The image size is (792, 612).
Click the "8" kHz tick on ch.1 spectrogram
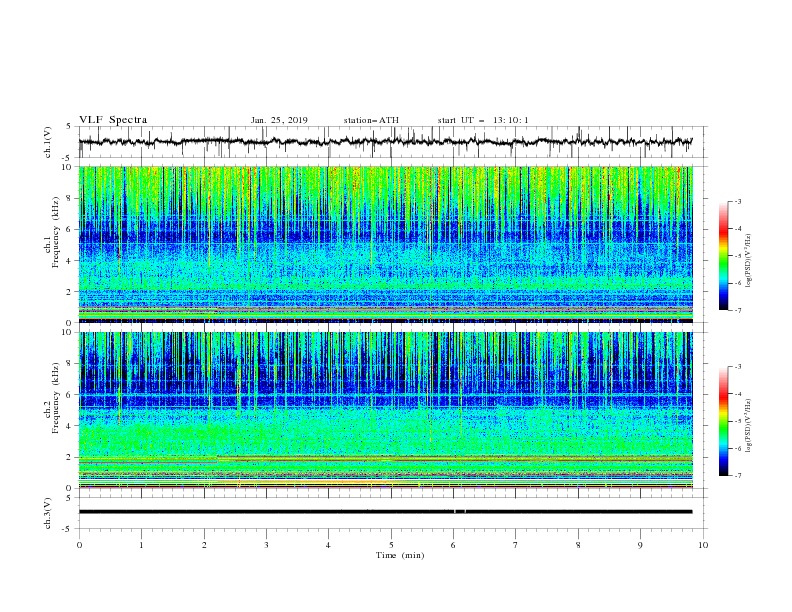pos(70,198)
